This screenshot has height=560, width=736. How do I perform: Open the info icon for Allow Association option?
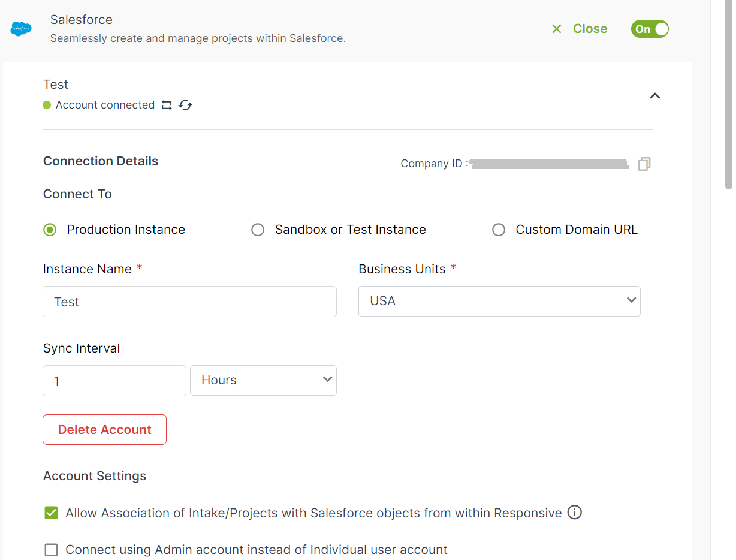click(574, 513)
